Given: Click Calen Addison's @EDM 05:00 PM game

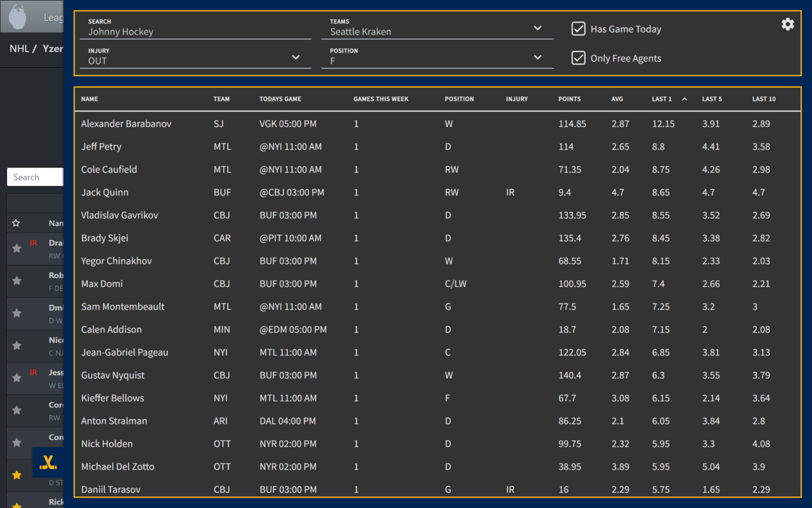Looking at the screenshot, I should [293, 330].
